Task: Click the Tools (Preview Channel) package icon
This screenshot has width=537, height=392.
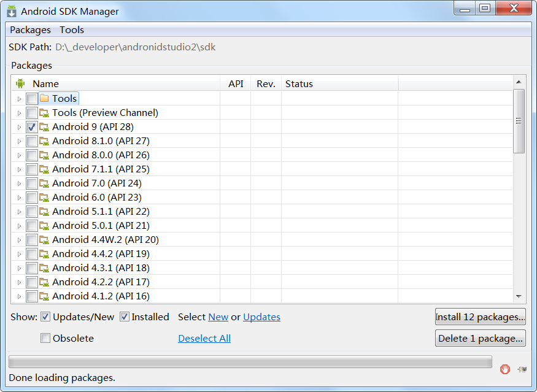Action: click(44, 113)
